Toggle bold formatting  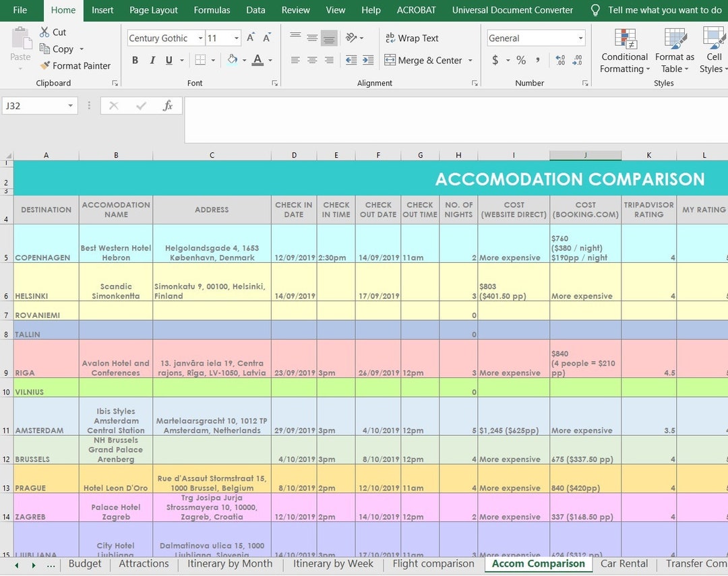pos(135,60)
